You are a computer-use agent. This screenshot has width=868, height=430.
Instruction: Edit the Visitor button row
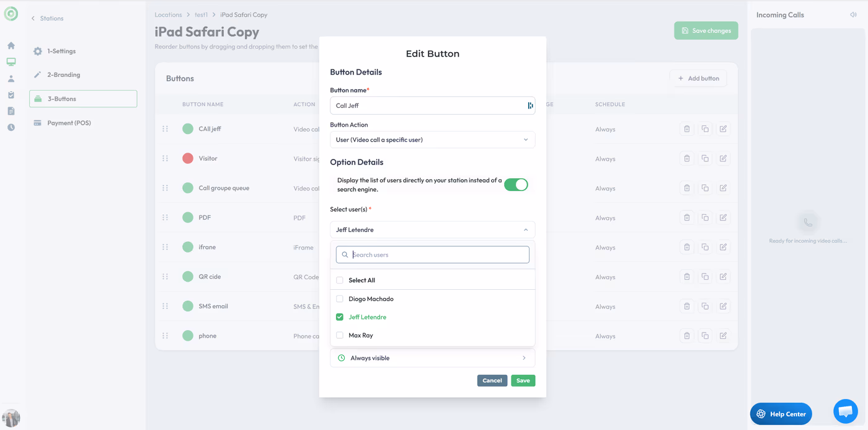coord(723,158)
